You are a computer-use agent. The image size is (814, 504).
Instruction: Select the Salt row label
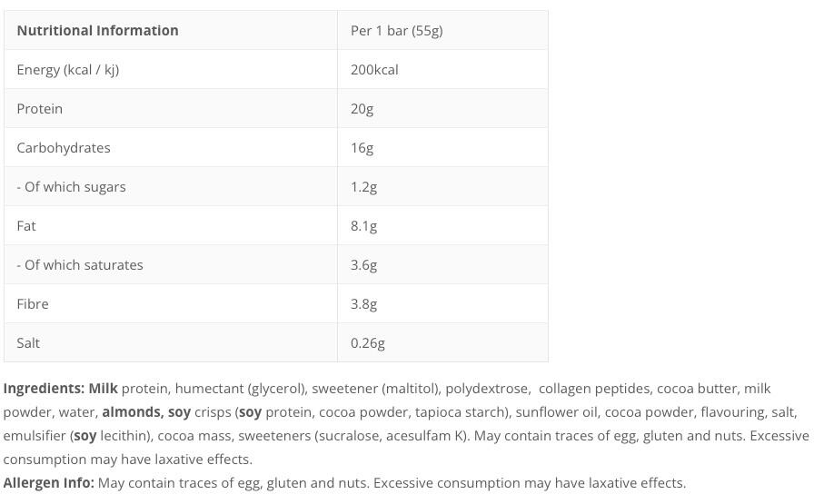tap(28, 342)
